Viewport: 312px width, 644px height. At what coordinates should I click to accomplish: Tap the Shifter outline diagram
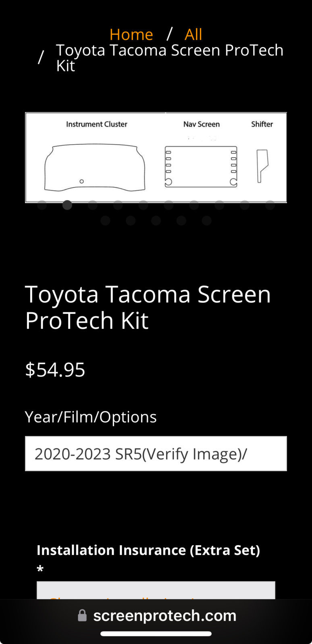point(262,166)
